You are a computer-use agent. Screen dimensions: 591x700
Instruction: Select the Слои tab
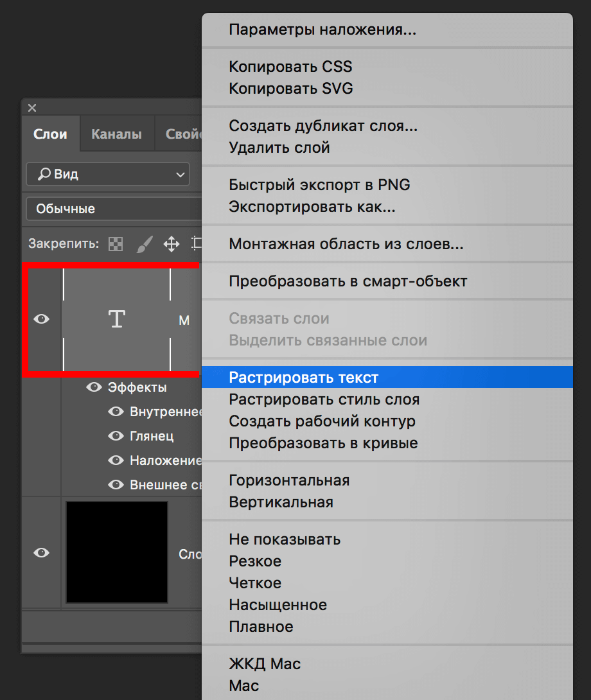[50, 134]
